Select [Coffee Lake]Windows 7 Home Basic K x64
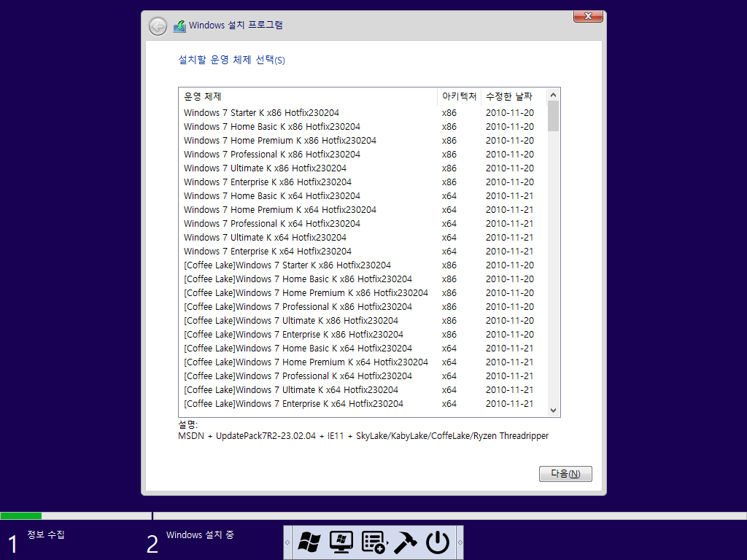 363,348
